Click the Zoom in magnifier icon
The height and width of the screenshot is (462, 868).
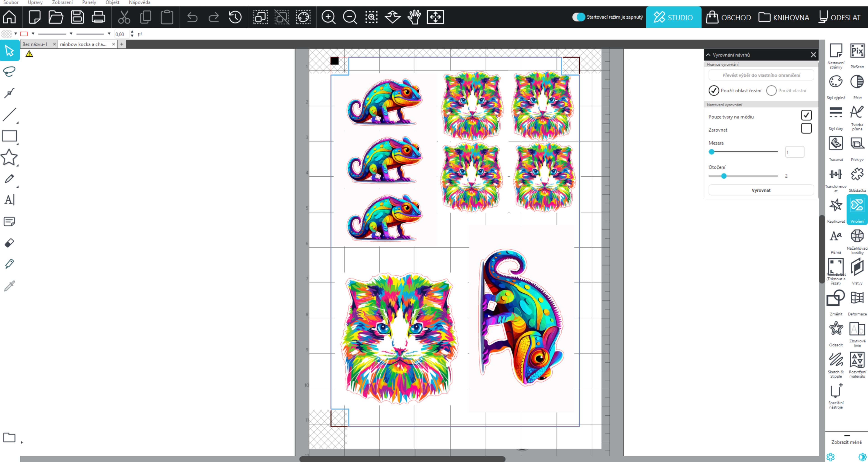pyautogui.click(x=328, y=17)
